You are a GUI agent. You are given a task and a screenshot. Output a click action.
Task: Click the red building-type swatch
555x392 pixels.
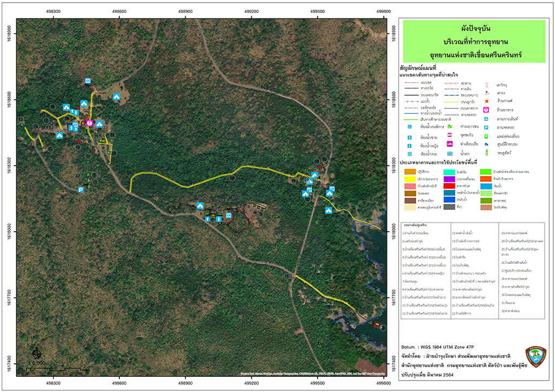pos(449,186)
